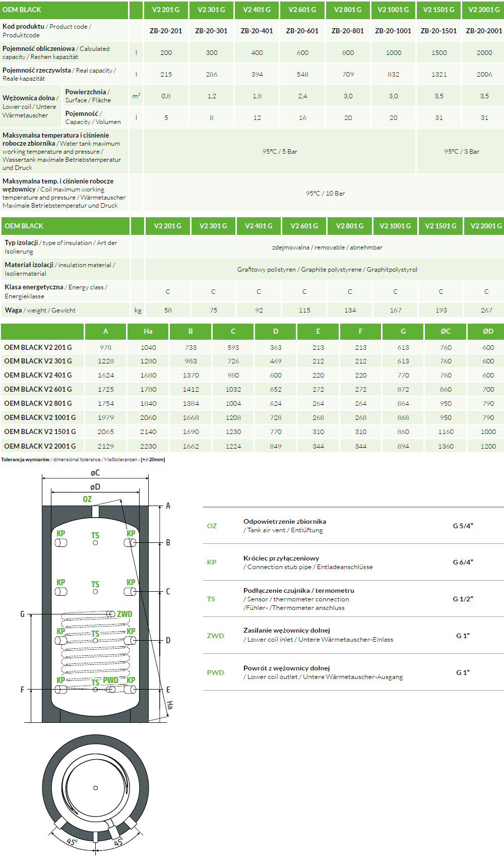Click the 'OEM BLACK V2 201 G' dimensions row label
The image size is (504, 868).
click(x=38, y=347)
